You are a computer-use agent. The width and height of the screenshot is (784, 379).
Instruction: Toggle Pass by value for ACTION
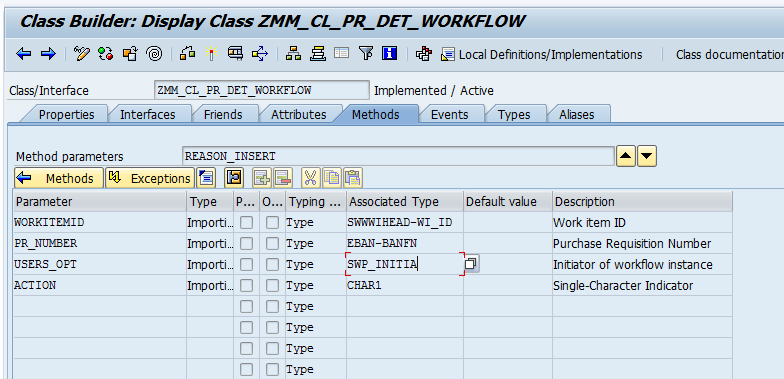coord(246,286)
